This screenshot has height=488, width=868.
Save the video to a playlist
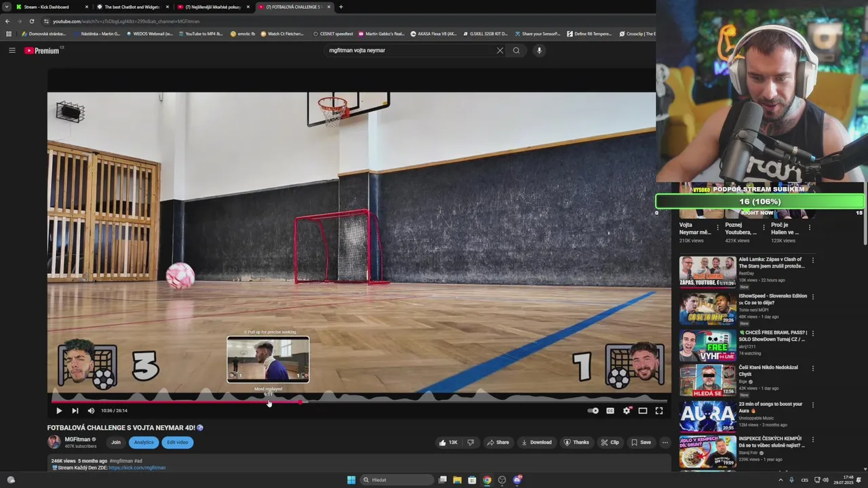point(641,443)
